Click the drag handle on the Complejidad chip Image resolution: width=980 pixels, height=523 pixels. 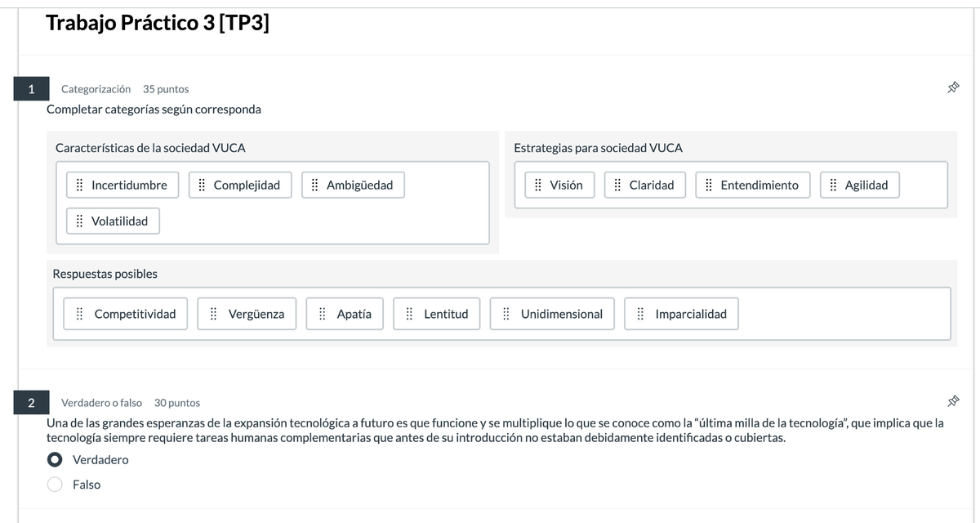click(x=202, y=185)
